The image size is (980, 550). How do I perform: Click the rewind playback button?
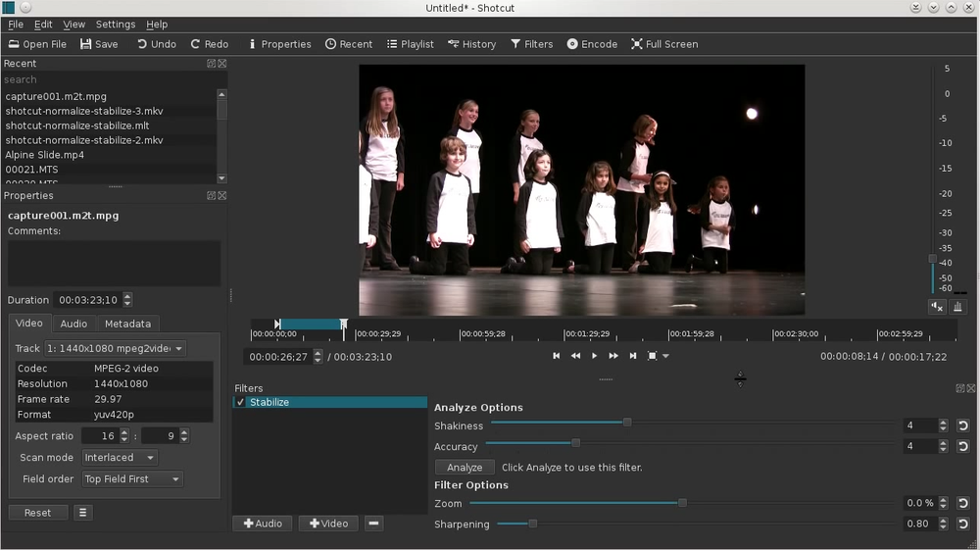[575, 356]
